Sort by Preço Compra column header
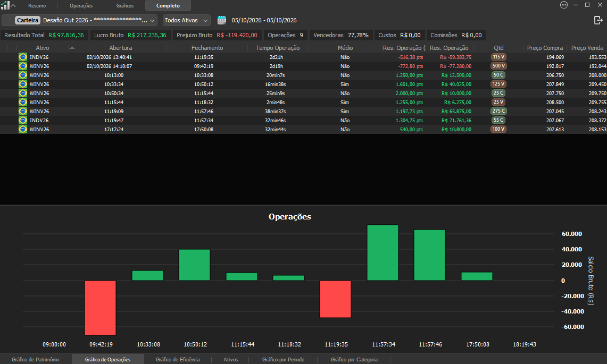The image size is (607, 364). pos(545,48)
